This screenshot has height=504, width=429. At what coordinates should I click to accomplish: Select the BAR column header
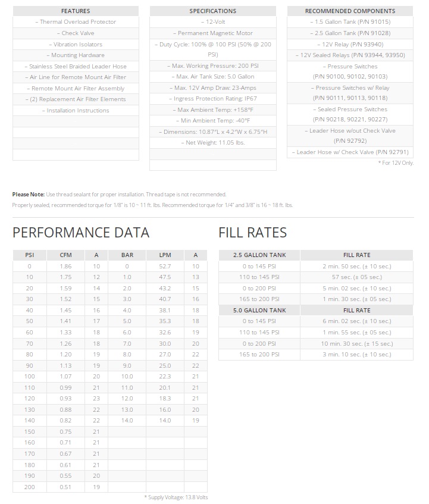click(127, 255)
